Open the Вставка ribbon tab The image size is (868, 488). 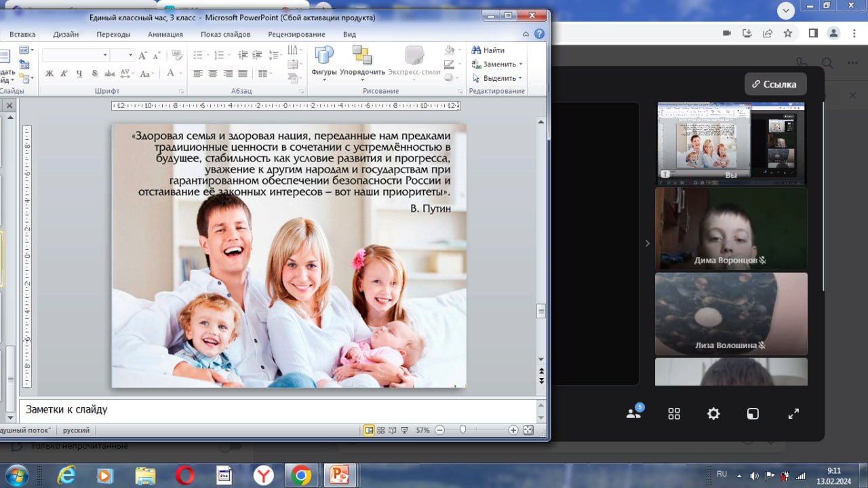coord(22,35)
